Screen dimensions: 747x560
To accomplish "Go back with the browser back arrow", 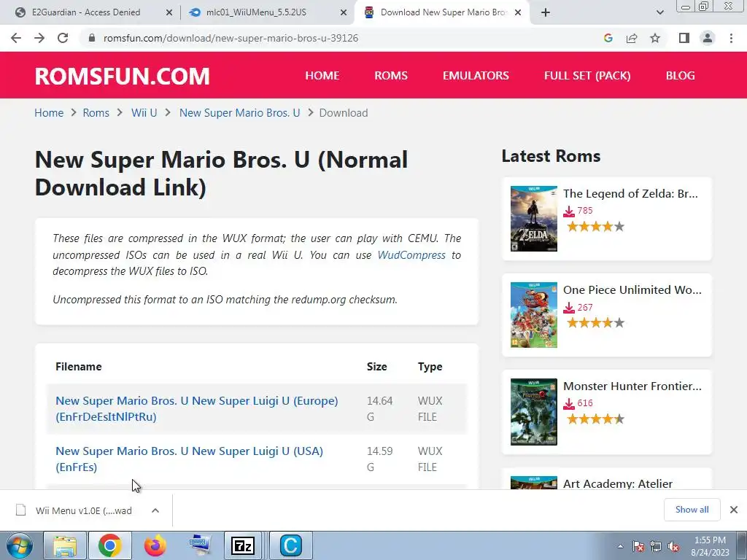I will coord(16,38).
